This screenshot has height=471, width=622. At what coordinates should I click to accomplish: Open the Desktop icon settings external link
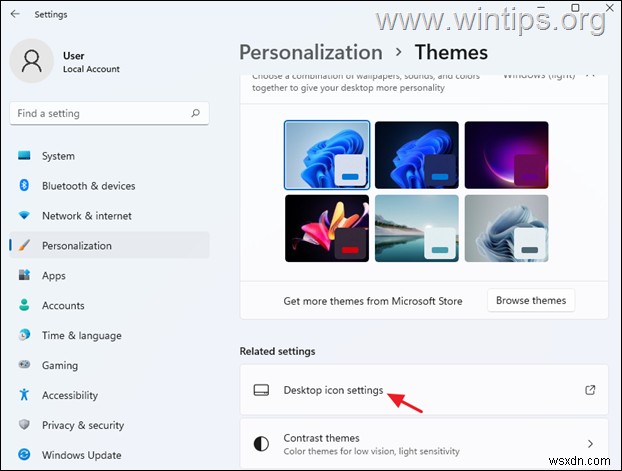point(590,390)
